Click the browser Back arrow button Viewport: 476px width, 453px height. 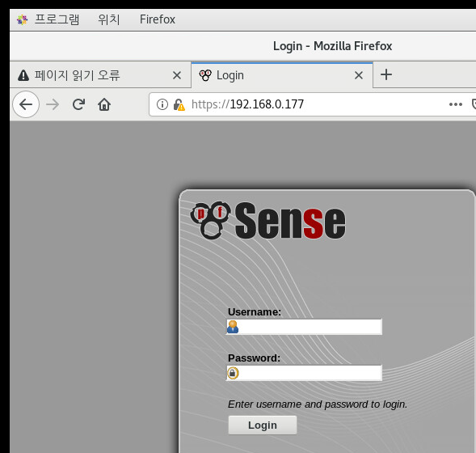(x=26, y=104)
